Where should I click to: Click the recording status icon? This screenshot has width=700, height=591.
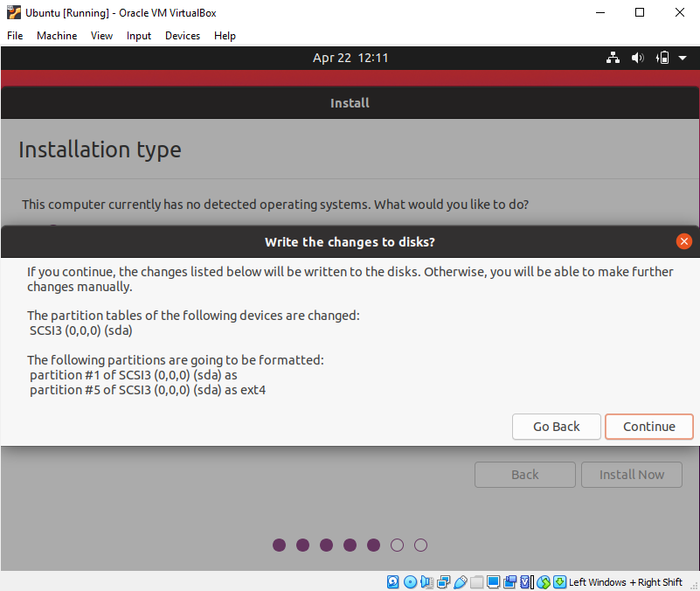click(x=509, y=581)
